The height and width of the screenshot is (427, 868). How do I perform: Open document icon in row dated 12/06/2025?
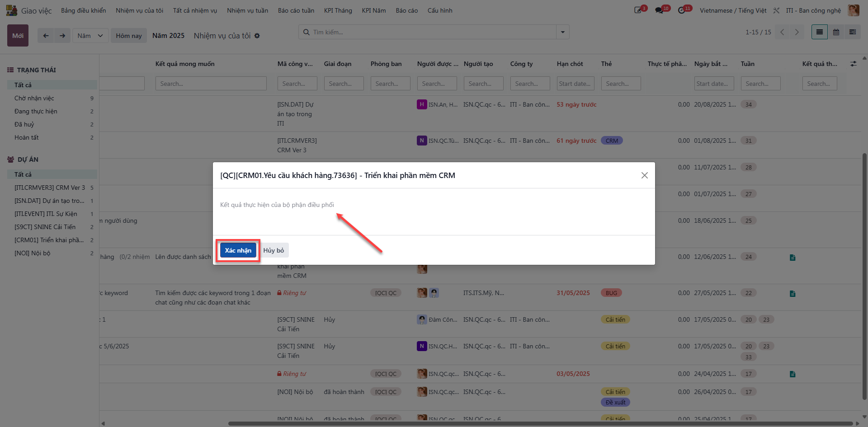point(793,258)
